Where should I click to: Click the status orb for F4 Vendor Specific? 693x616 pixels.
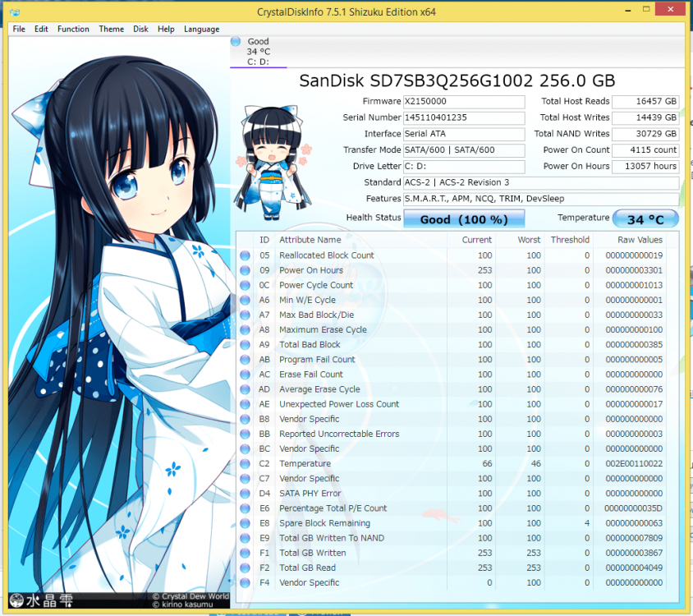[245, 583]
